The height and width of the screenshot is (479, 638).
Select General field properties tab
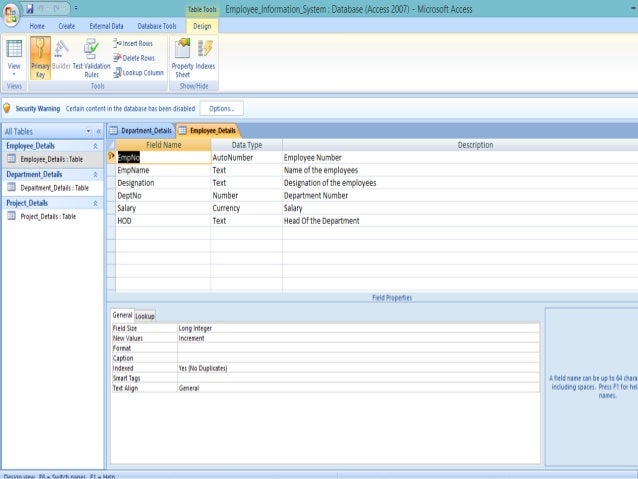click(122, 315)
